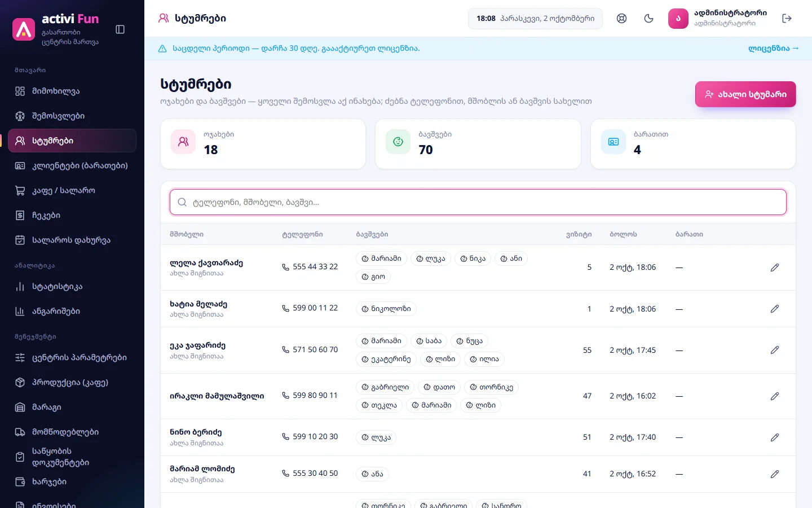Image resolution: width=812 pixels, height=508 pixels.
Task: Edit მარიამ ლომიძე row pencil icon
Action: pos(775,474)
